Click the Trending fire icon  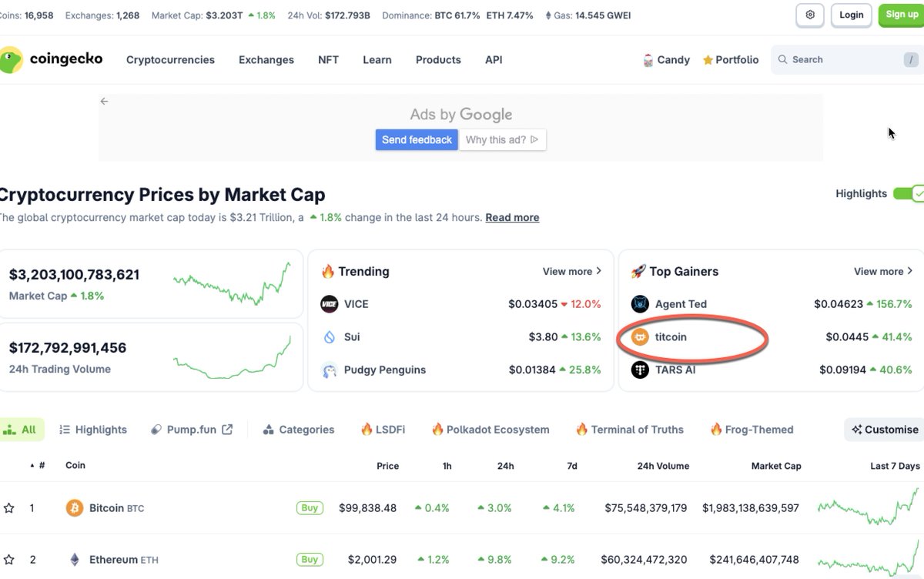tap(327, 271)
